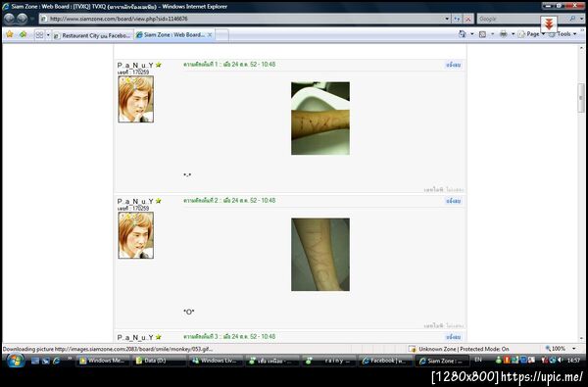Screen dimensions: 588x387
Task: Switch to rainy taskbar window
Action: [x=329, y=361]
